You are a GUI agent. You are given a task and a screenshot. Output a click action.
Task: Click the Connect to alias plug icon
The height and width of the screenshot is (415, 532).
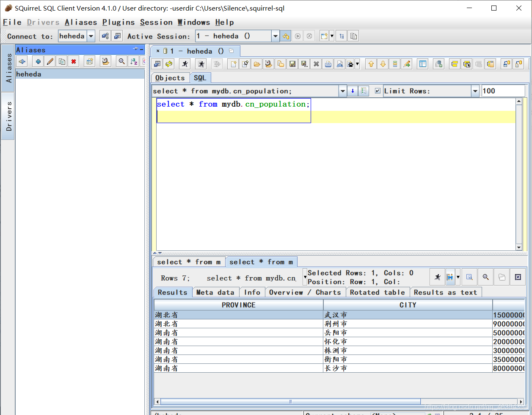22,61
